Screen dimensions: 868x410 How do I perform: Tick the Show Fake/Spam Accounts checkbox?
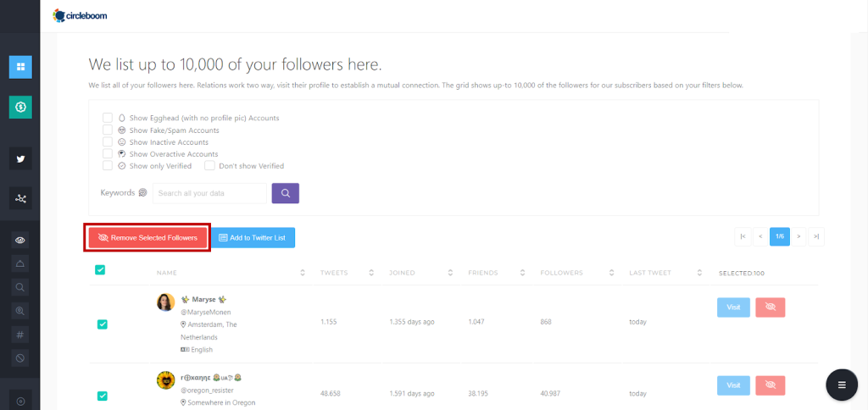point(108,130)
